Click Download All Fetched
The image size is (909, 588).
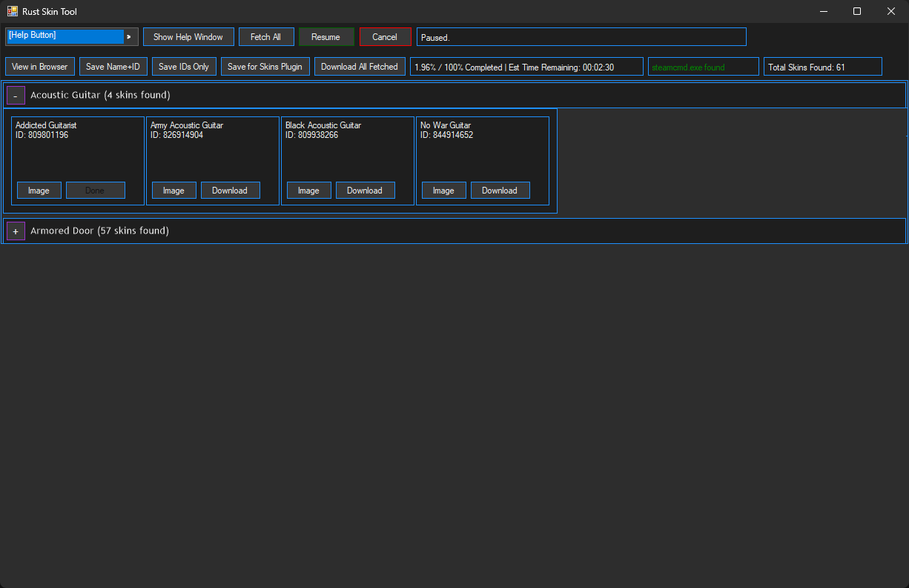point(360,66)
